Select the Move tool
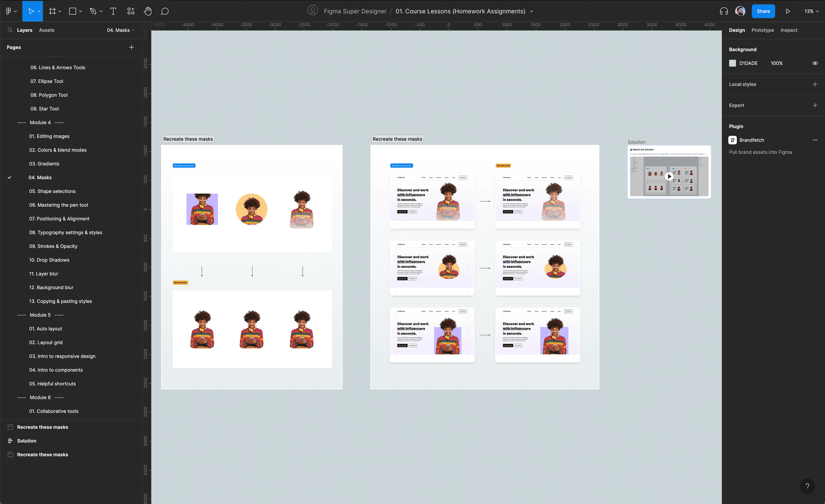The height and width of the screenshot is (504, 825). click(x=30, y=11)
